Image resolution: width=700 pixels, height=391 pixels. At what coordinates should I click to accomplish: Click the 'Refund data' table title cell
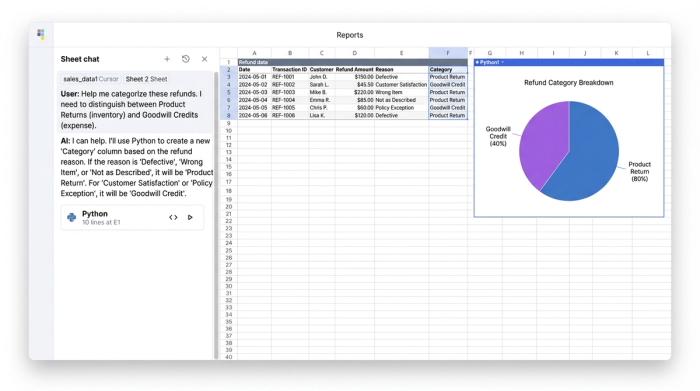click(353, 62)
